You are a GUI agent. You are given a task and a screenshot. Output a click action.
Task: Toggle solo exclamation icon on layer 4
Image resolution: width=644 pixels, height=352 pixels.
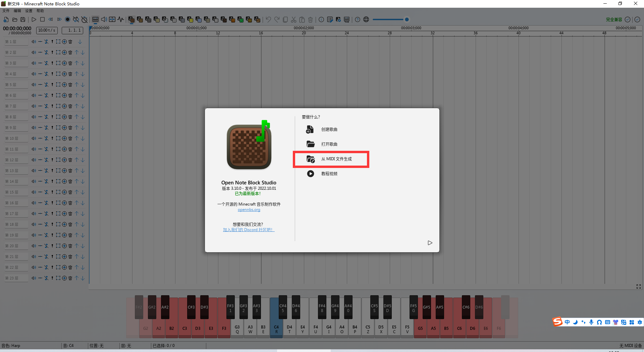click(52, 74)
